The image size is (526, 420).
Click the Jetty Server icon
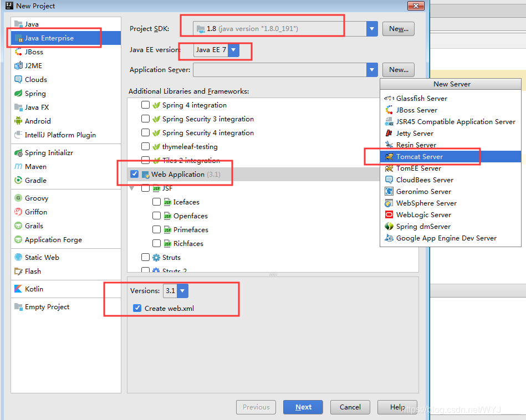click(389, 133)
